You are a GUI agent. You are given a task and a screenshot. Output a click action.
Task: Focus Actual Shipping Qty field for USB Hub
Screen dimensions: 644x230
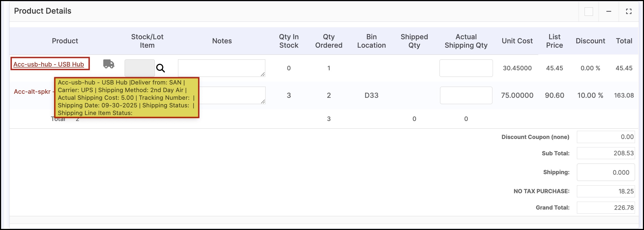pyautogui.click(x=466, y=68)
